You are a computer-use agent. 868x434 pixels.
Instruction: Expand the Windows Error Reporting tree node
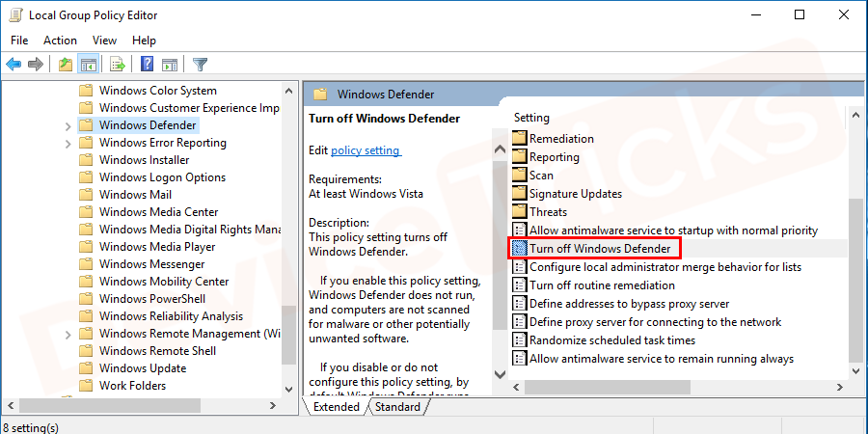[x=68, y=143]
